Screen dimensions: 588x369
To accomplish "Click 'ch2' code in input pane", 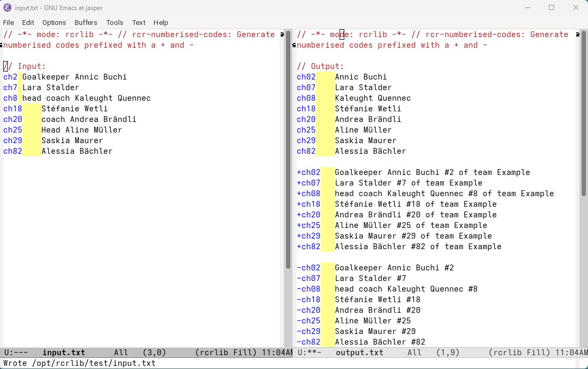I will click(11, 77).
